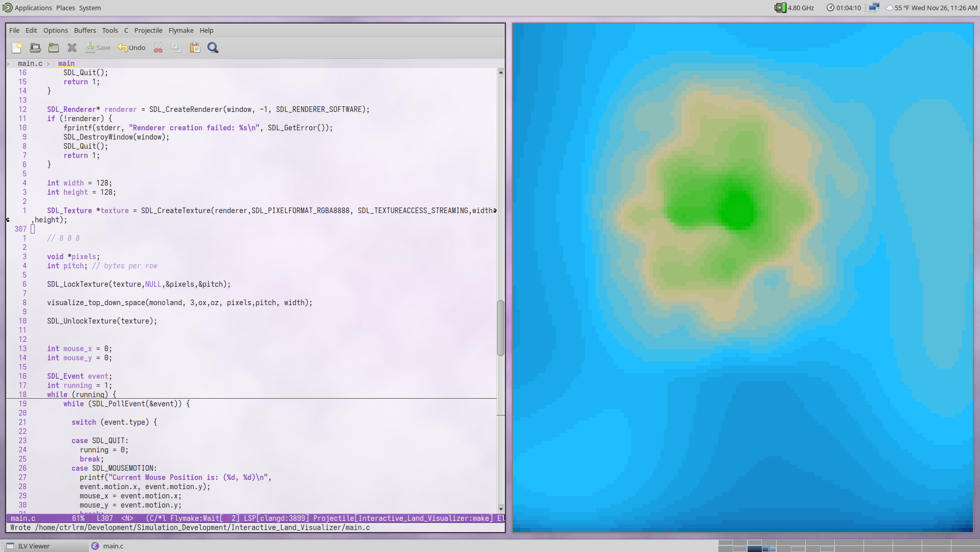This screenshot has height=552, width=980.
Task: Click the "Current Mouse Position is" printf string
Action: [188, 477]
